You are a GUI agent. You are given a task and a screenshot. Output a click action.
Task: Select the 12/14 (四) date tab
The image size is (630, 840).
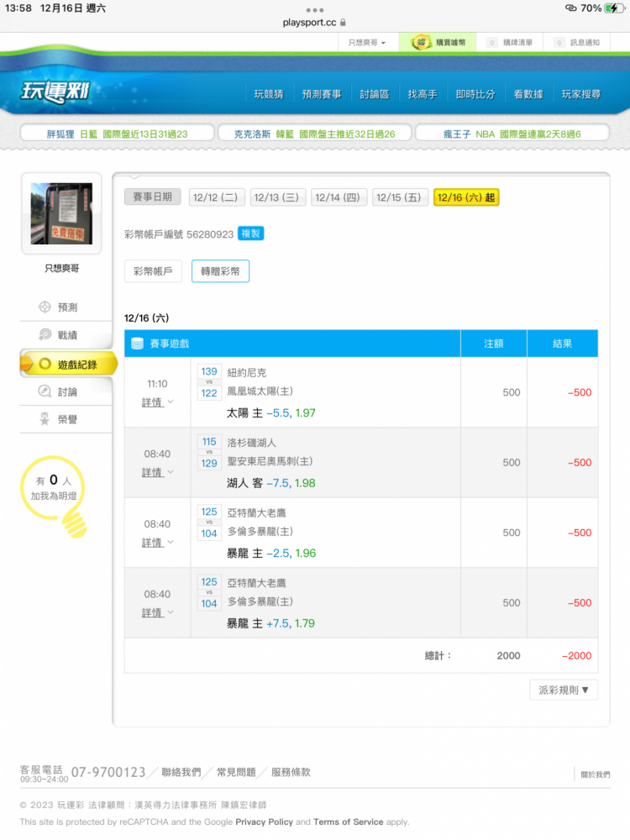[339, 197]
